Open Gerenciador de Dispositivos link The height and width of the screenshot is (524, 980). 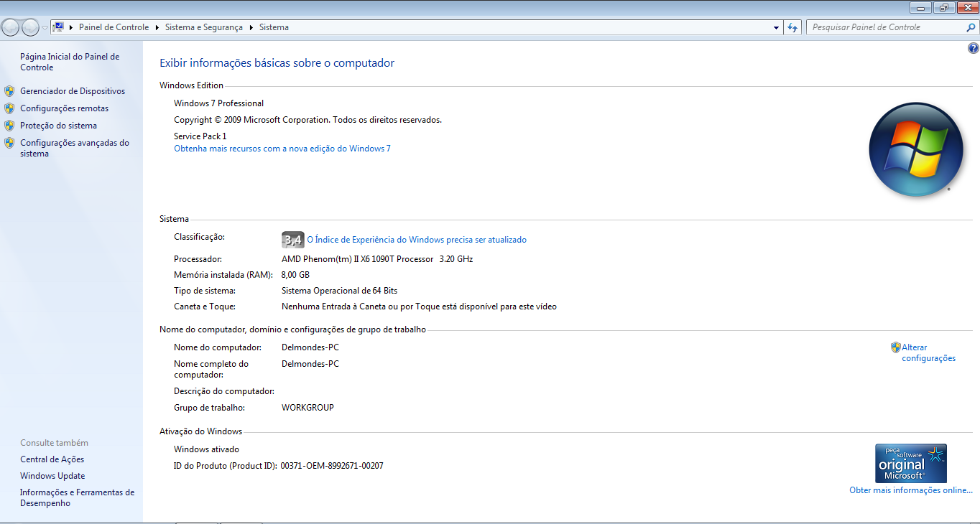tap(73, 91)
